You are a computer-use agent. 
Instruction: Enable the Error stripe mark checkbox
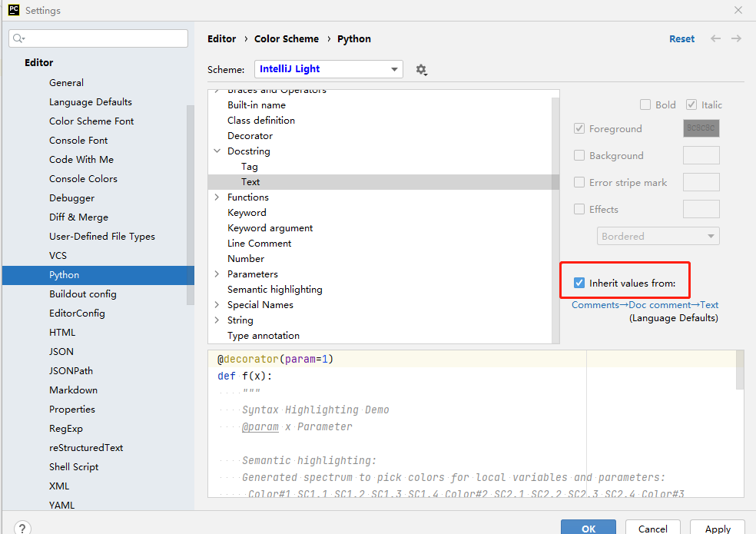(x=579, y=182)
